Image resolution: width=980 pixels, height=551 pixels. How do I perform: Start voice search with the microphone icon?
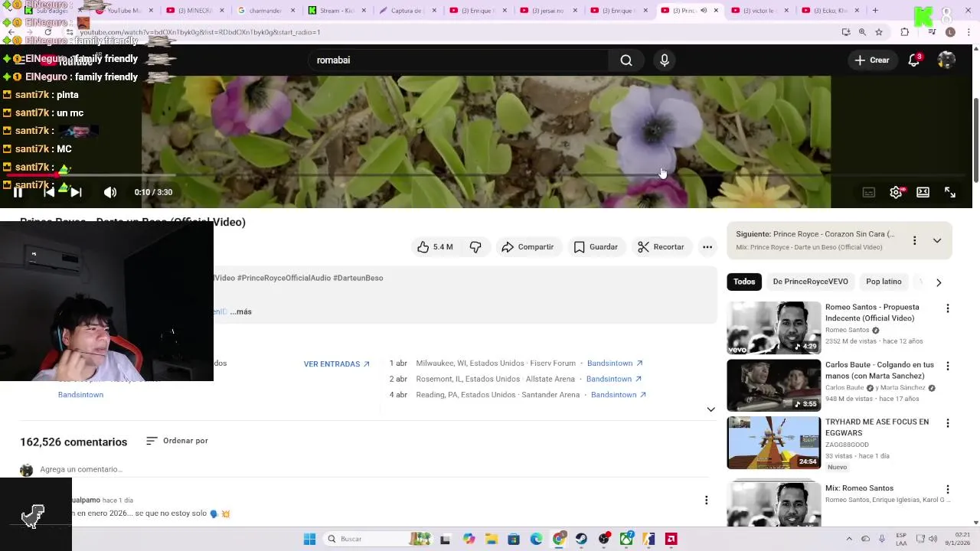tap(665, 60)
